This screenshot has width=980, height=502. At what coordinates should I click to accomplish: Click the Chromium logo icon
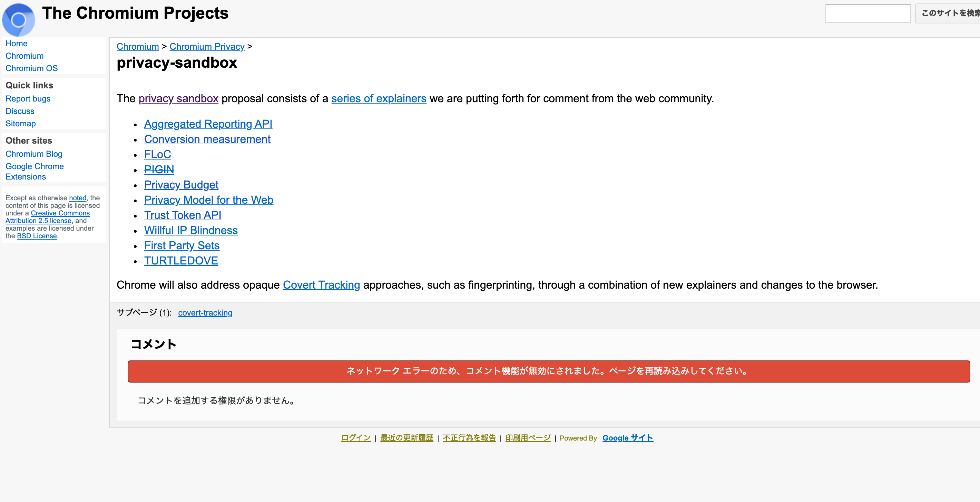coord(18,19)
